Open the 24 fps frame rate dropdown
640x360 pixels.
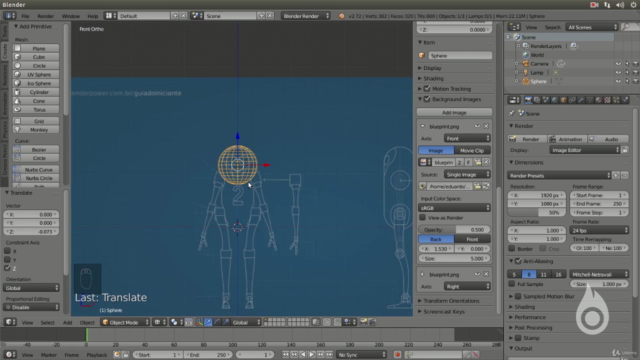click(599, 230)
